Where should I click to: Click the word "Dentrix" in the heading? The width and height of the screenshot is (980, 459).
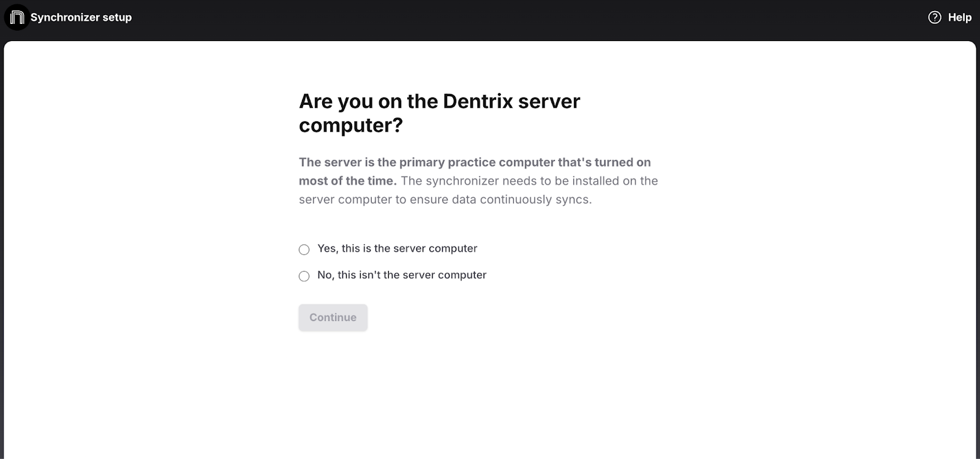(x=478, y=101)
